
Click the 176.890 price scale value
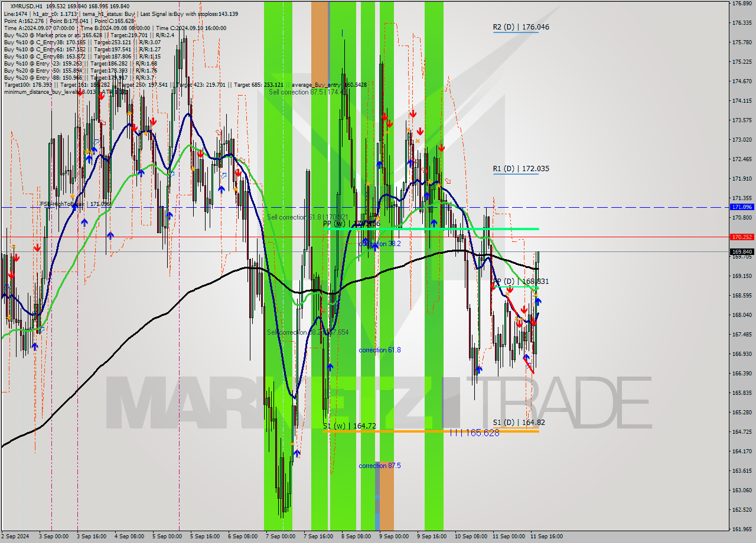(741, 4)
